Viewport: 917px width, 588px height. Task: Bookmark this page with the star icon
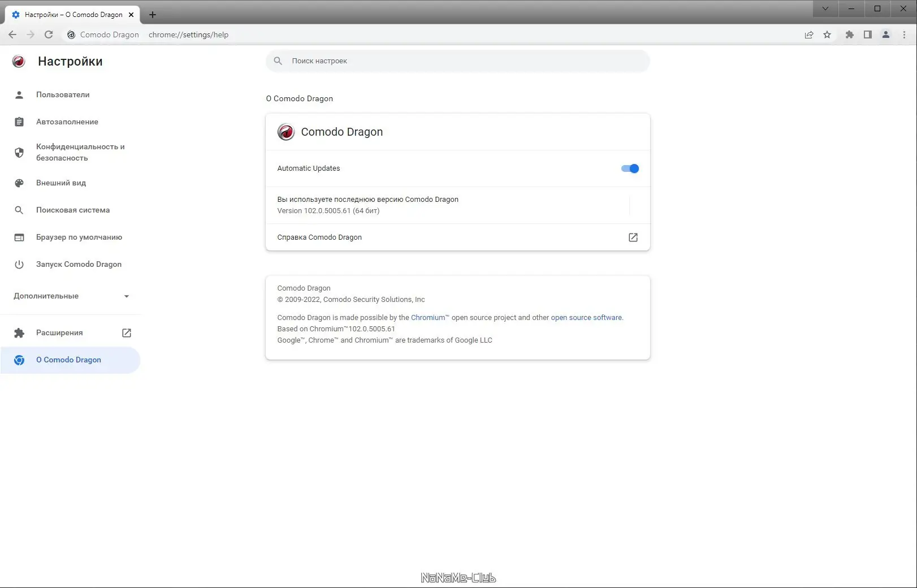(x=827, y=34)
